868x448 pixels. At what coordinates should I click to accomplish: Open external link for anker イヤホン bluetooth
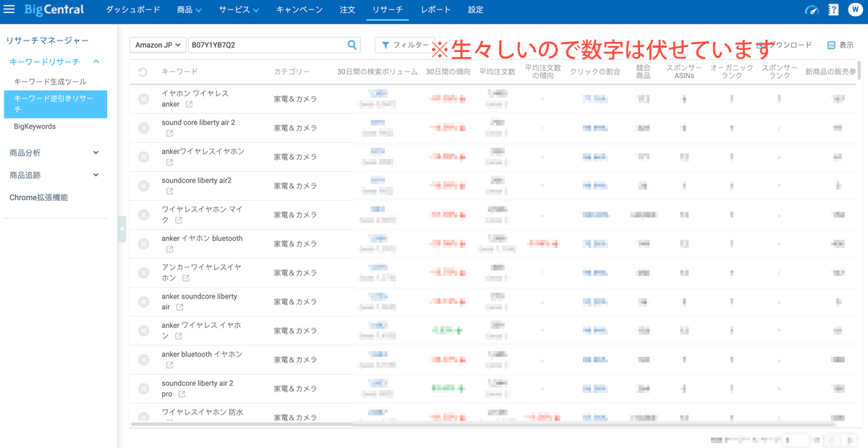click(x=169, y=249)
